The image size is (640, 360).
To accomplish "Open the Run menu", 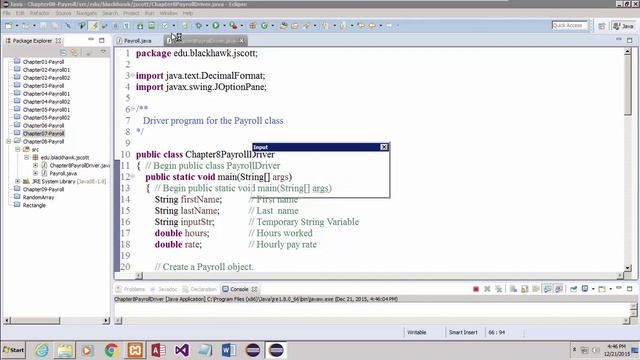I will (x=149, y=13).
